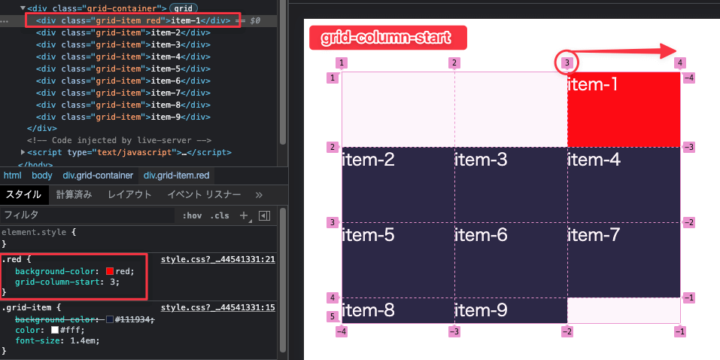Toggle .cls element classes panel
Image resolution: width=720 pixels, height=360 pixels.
coord(219,216)
